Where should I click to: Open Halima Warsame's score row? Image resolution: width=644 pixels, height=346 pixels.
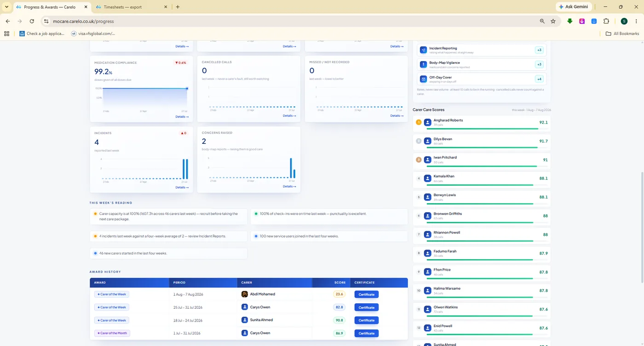[x=482, y=293]
